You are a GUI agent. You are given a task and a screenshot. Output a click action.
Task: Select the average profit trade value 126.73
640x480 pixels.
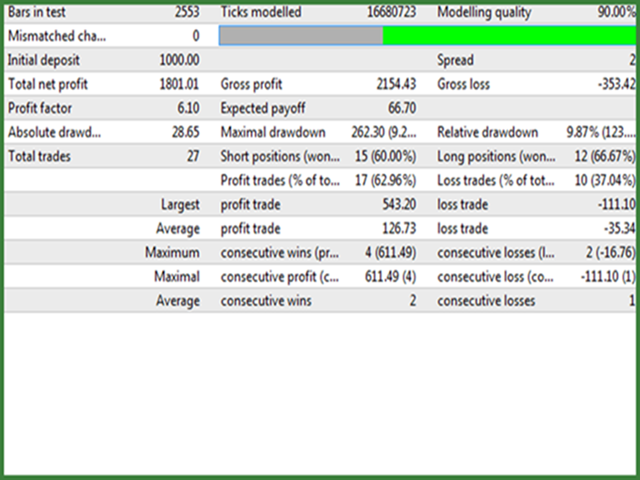[x=399, y=228]
